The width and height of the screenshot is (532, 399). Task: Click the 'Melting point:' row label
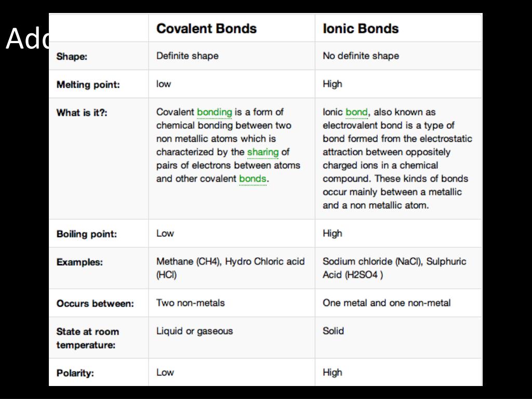click(88, 85)
